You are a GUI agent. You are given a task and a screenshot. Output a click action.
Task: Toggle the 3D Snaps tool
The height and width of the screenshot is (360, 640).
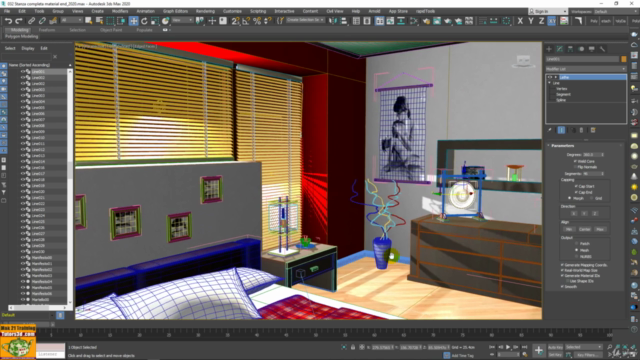[x=236, y=21]
